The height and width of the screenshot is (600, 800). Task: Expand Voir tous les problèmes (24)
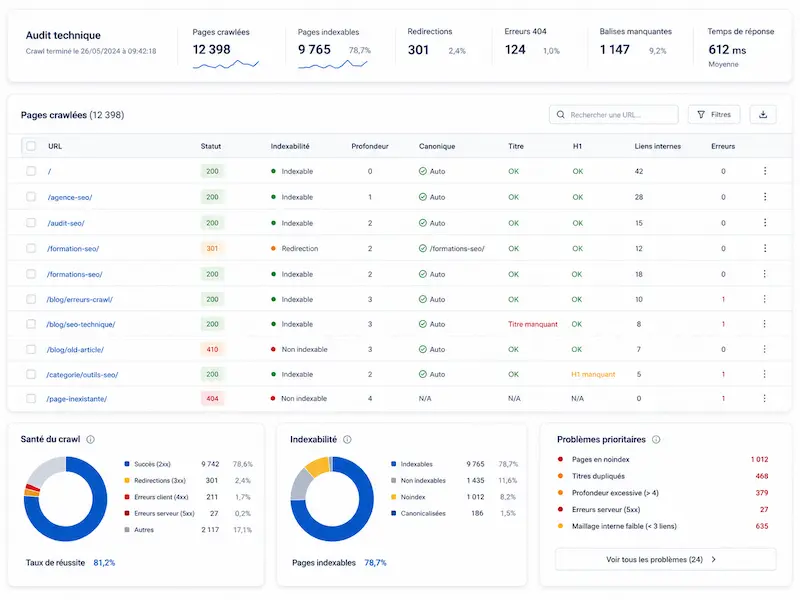coord(665,560)
